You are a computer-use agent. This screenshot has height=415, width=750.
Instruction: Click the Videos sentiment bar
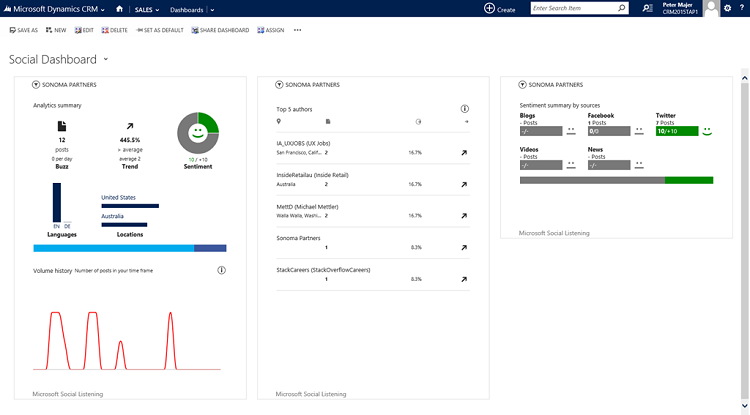(x=541, y=165)
